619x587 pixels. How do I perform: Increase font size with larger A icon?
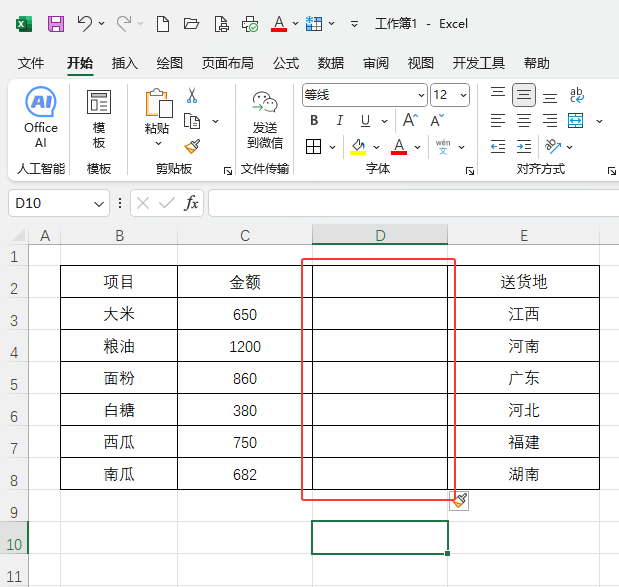410,120
